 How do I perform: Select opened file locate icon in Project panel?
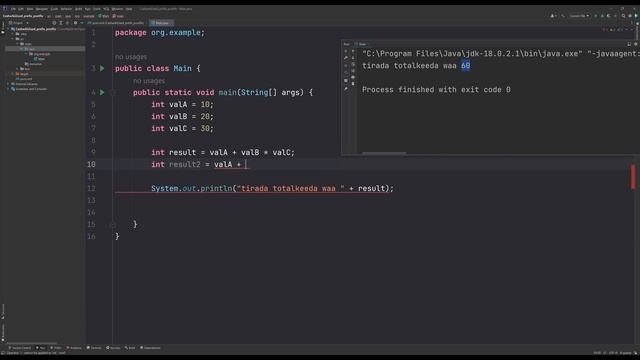(54, 23)
